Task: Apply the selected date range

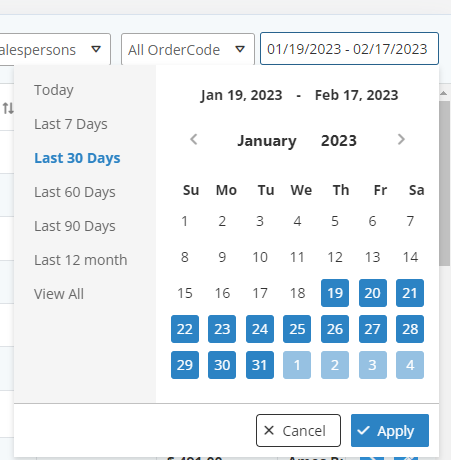Action: [390, 430]
